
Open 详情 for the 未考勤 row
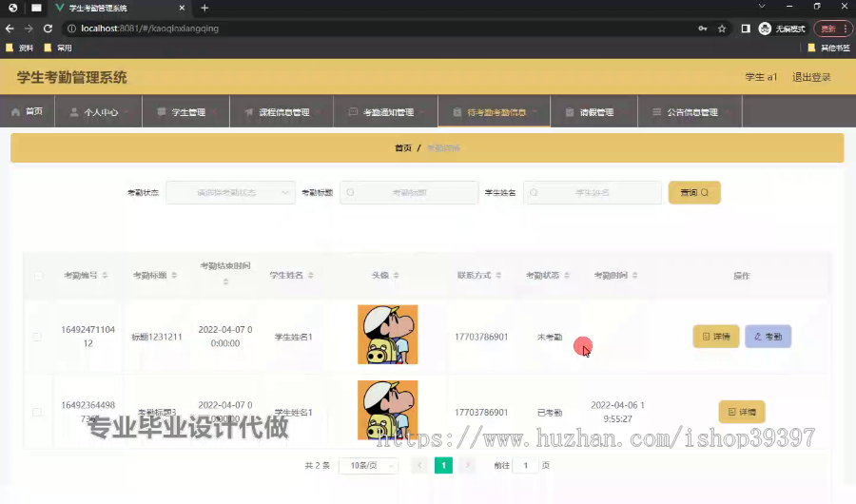click(x=716, y=337)
